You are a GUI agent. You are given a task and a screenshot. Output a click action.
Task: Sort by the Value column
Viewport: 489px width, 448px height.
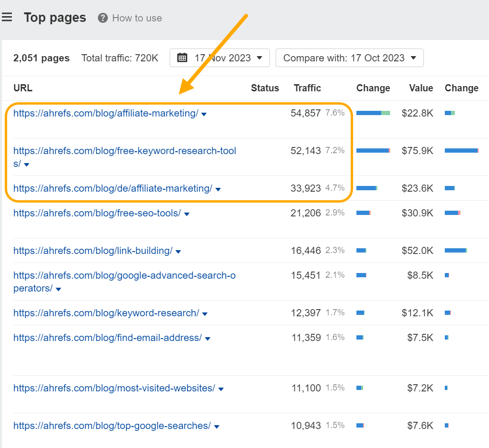pyautogui.click(x=421, y=88)
